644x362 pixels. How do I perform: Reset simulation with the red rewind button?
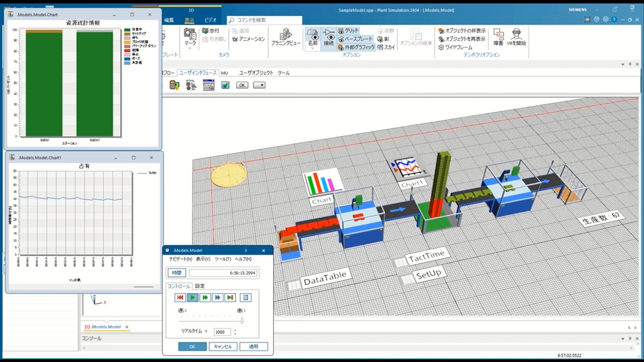pyautogui.click(x=180, y=297)
